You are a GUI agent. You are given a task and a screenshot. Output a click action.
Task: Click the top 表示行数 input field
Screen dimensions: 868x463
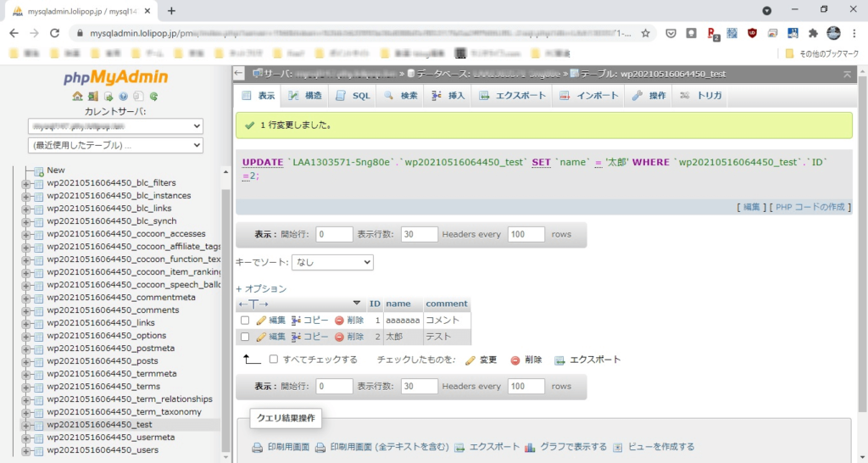419,234
